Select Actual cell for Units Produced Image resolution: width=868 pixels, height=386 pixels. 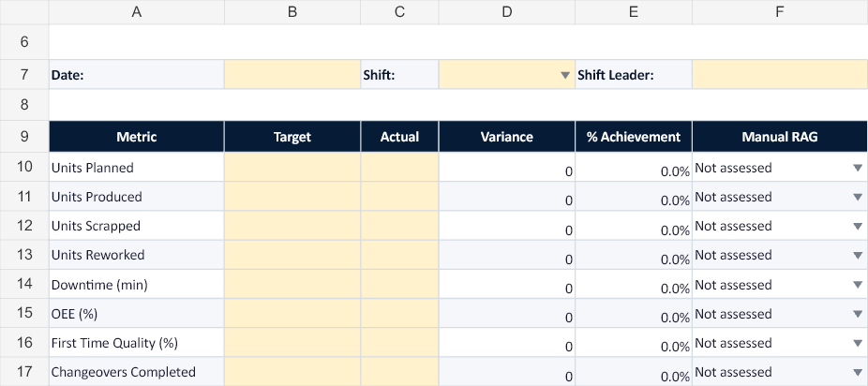pyautogui.click(x=399, y=197)
